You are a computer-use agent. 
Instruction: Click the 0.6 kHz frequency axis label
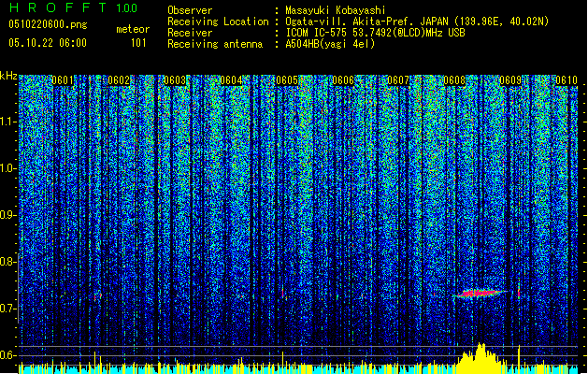point(8,355)
